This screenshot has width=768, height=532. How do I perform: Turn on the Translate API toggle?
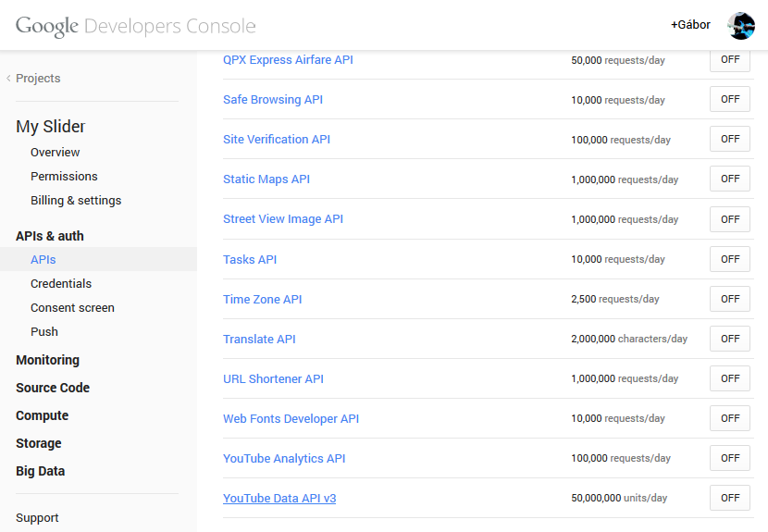click(730, 339)
